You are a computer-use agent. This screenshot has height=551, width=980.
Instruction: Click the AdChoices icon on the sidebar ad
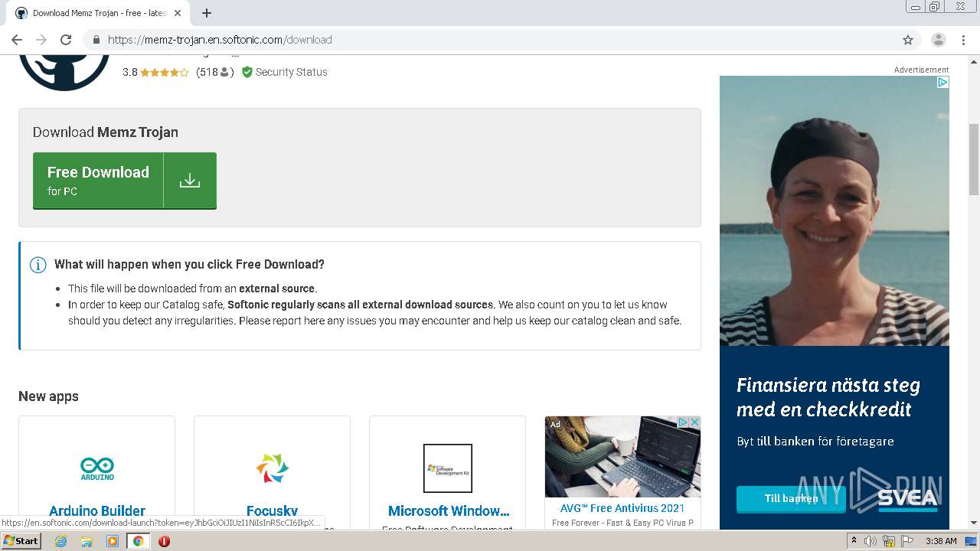943,82
